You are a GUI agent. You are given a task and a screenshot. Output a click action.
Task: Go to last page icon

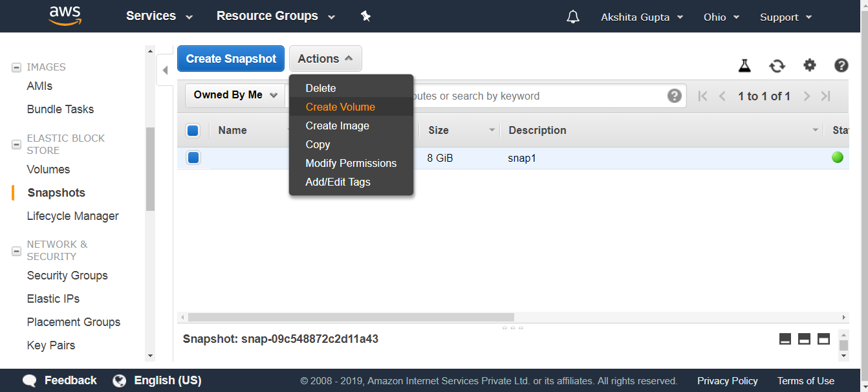point(826,96)
